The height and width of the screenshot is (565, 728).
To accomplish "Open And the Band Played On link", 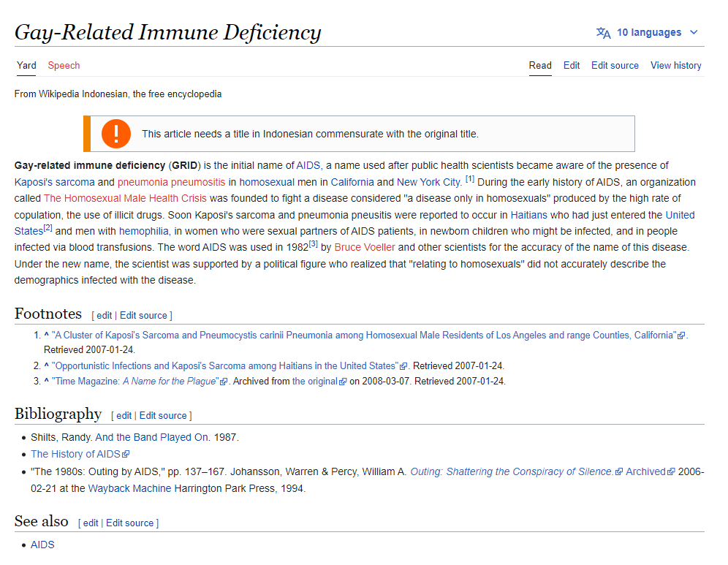I will pyautogui.click(x=152, y=438).
